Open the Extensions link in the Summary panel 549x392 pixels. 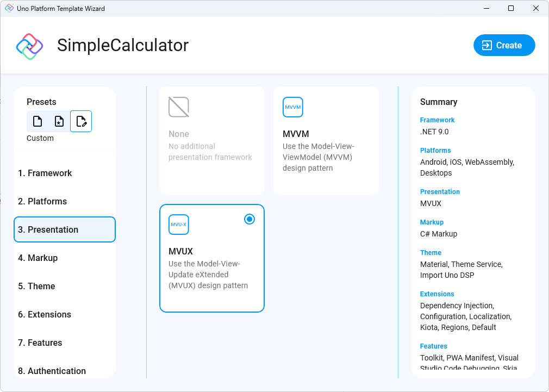[x=436, y=294]
